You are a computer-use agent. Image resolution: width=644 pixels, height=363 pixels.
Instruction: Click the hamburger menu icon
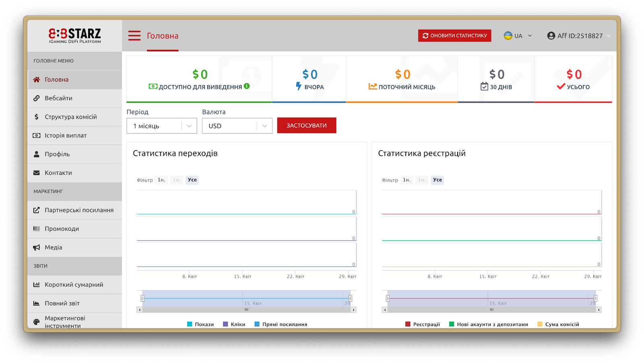(134, 36)
